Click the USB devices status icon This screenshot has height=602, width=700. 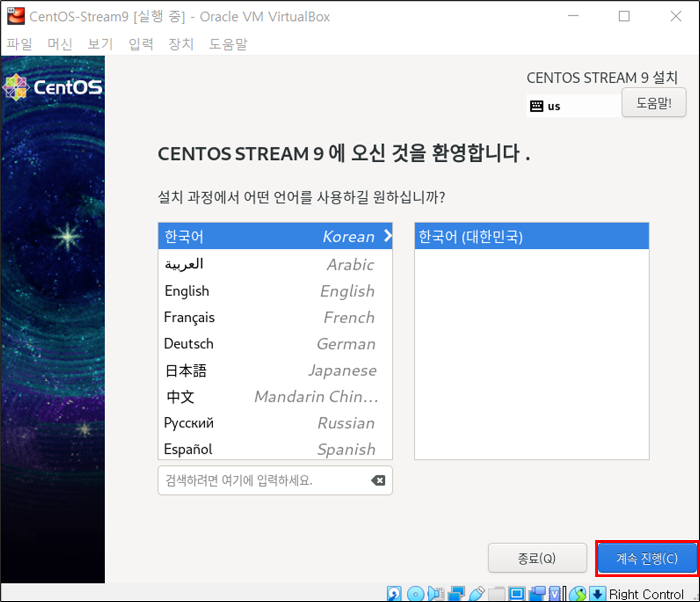point(477,594)
